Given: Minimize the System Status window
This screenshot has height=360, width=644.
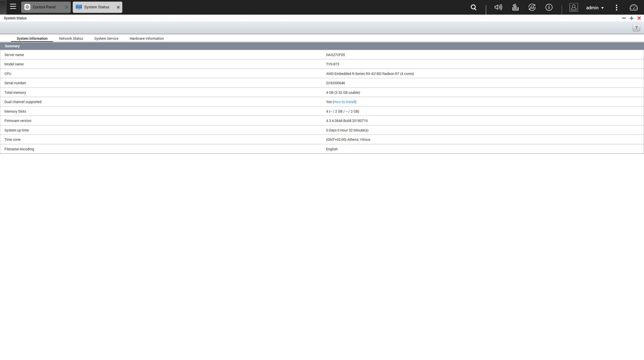Looking at the screenshot, I should point(624,18).
